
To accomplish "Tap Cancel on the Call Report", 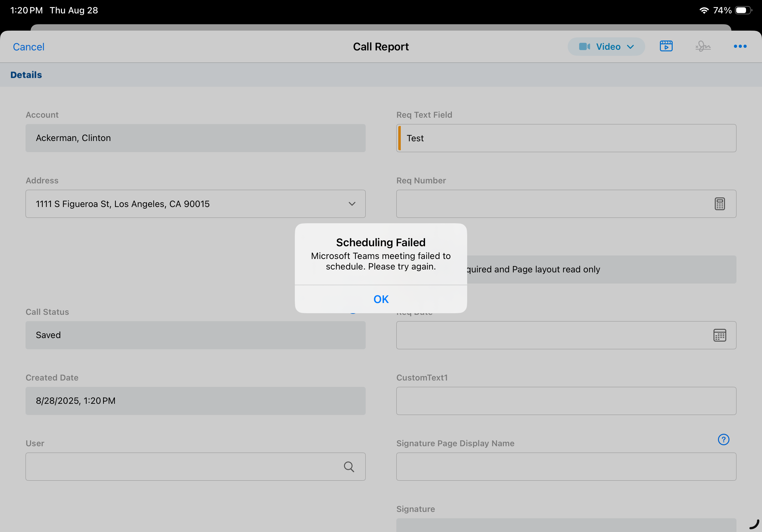I will tap(28, 47).
